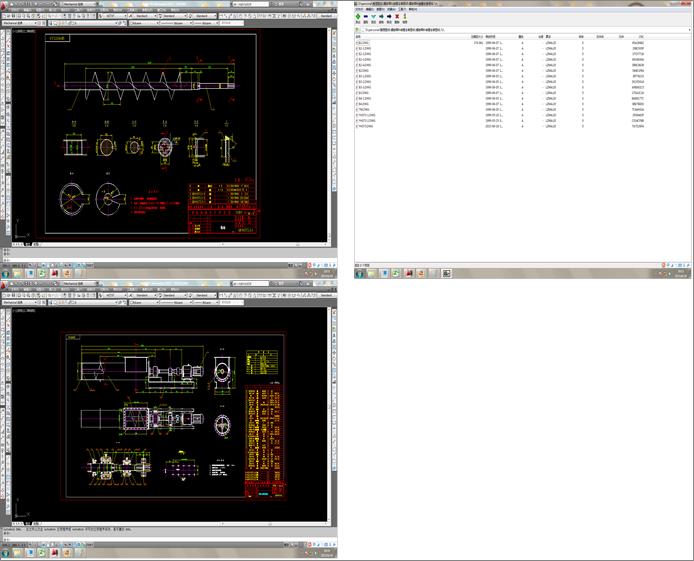This screenshot has width=694, height=561.
Task: Open the Help menu in 7-Zip window
Action: point(413,9)
